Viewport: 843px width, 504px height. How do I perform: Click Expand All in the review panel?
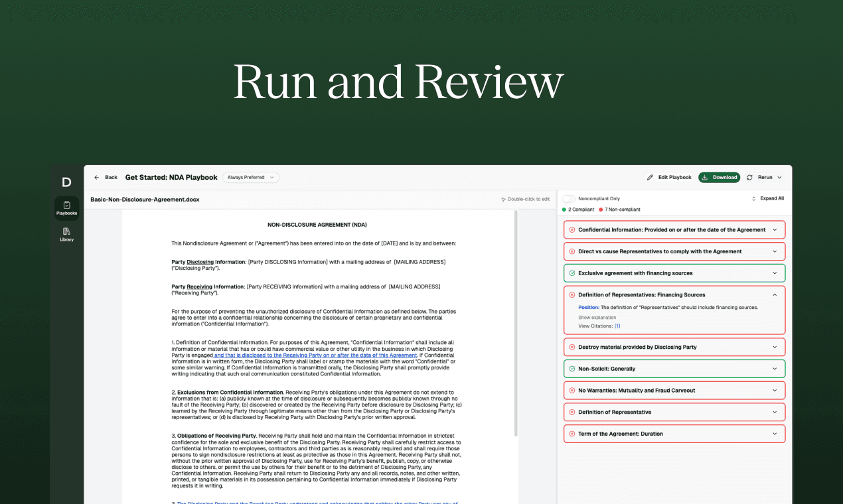768,199
